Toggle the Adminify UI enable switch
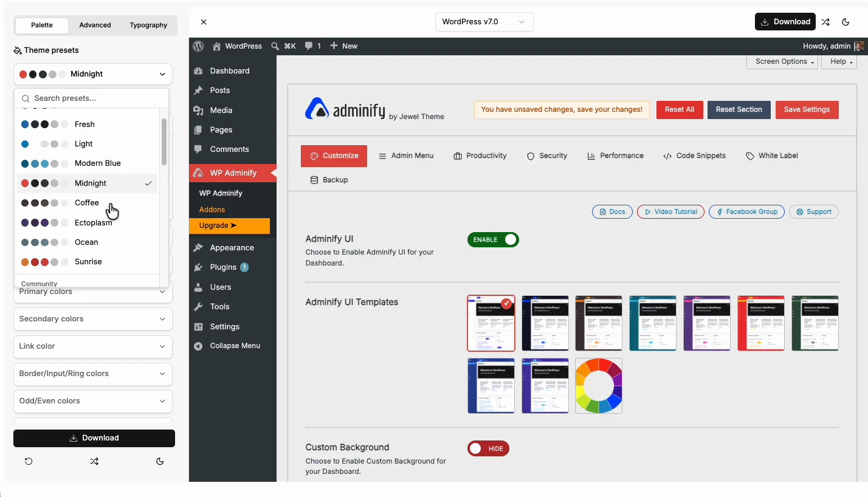868x497 pixels. pos(493,239)
